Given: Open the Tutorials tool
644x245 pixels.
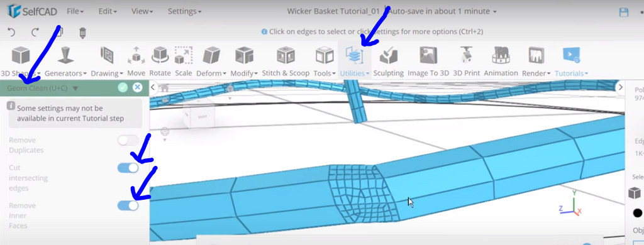Looking at the screenshot, I should tap(571, 62).
